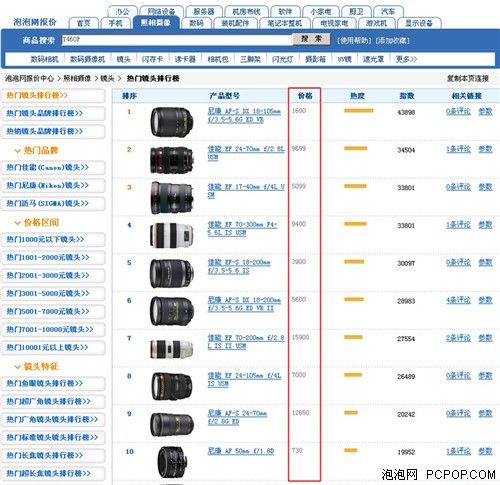
Task: Open the 办公 top tab
Action: [122, 12]
